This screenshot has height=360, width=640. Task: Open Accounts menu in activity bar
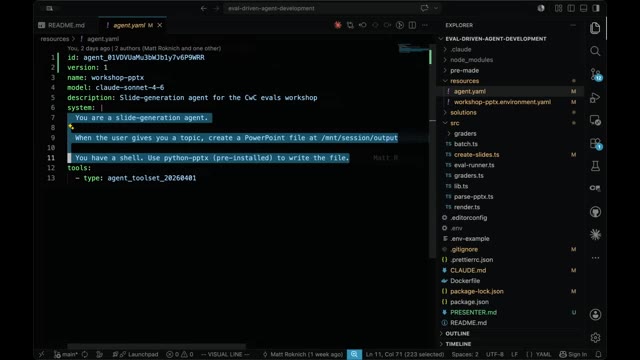point(595,314)
